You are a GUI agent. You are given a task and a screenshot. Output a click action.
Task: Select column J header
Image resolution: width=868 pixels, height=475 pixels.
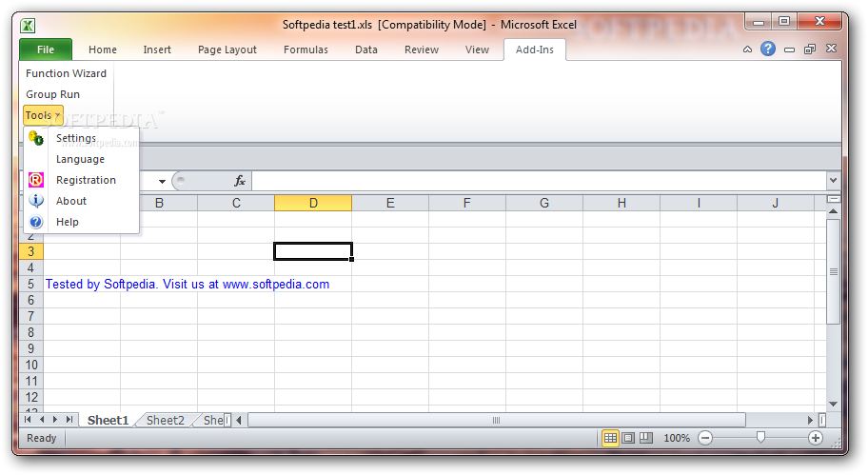(775, 203)
